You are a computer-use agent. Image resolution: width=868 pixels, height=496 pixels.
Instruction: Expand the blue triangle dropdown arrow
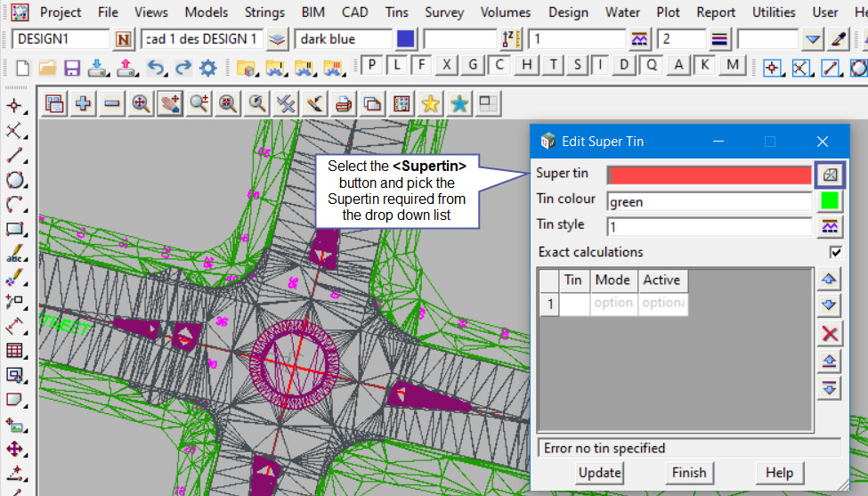click(x=812, y=39)
